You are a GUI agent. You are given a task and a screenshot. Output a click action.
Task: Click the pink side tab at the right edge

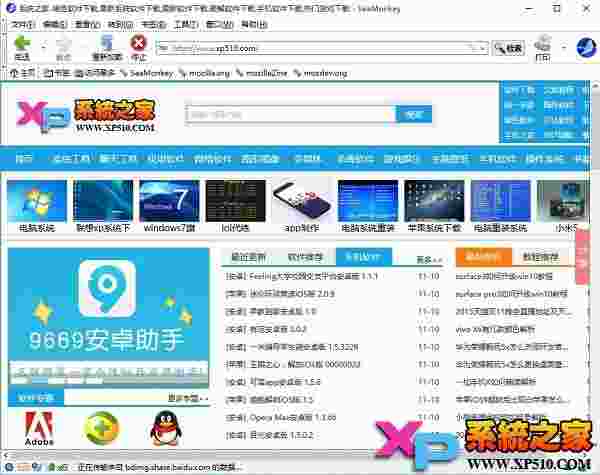582,257
